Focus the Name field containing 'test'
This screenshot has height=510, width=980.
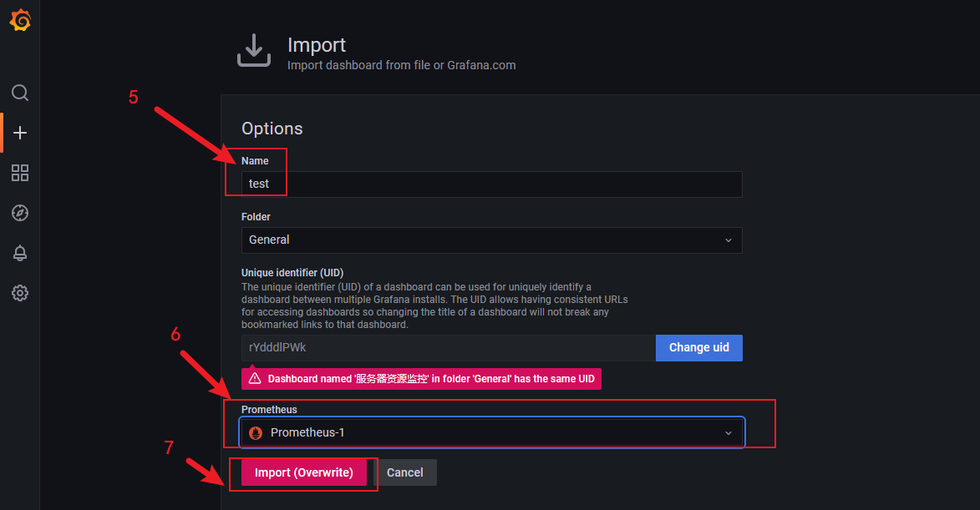coord(491,184)
